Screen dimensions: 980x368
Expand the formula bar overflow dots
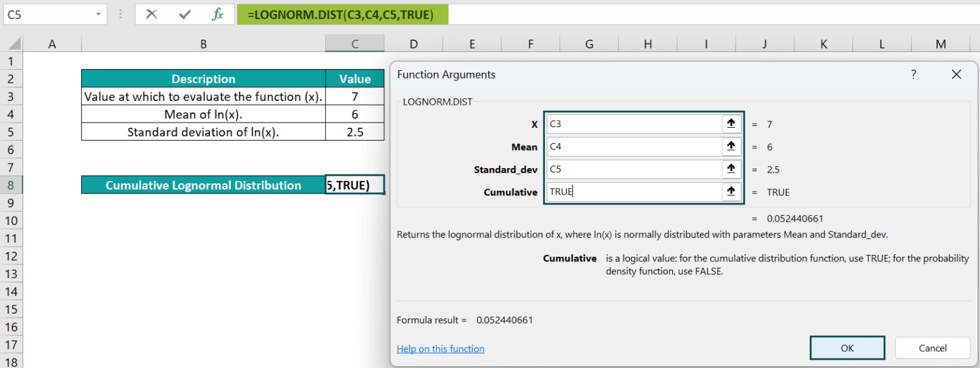tap(121, 14)
